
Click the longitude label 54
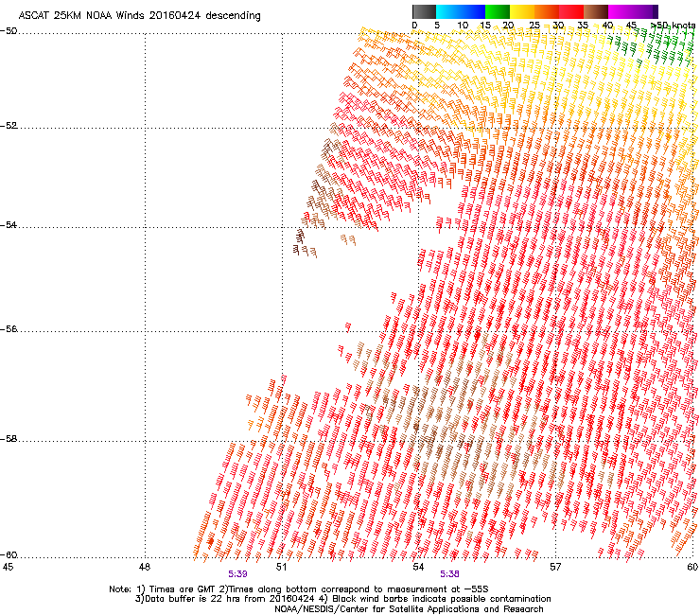click(418, 567)
